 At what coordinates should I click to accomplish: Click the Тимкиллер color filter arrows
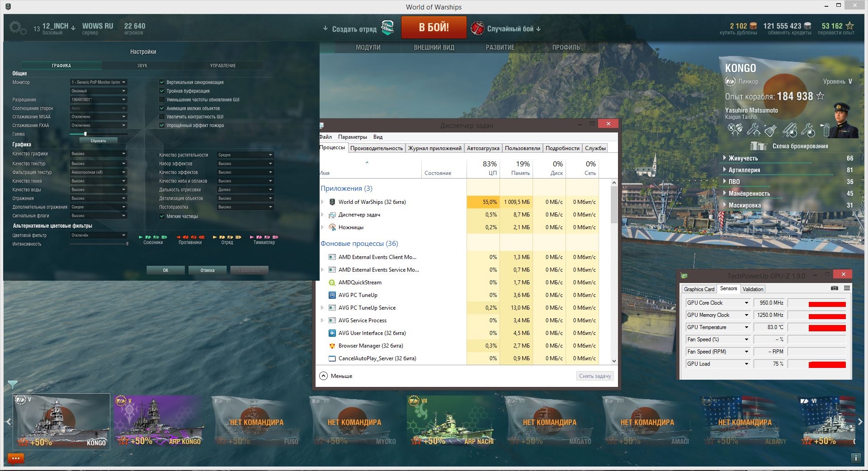click(x=264, y=237)
